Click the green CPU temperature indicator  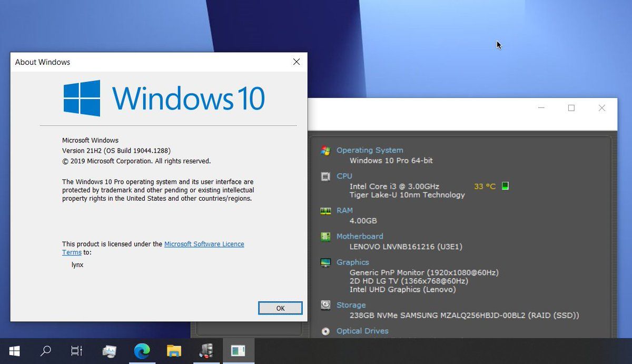click(x=505, y=186)
